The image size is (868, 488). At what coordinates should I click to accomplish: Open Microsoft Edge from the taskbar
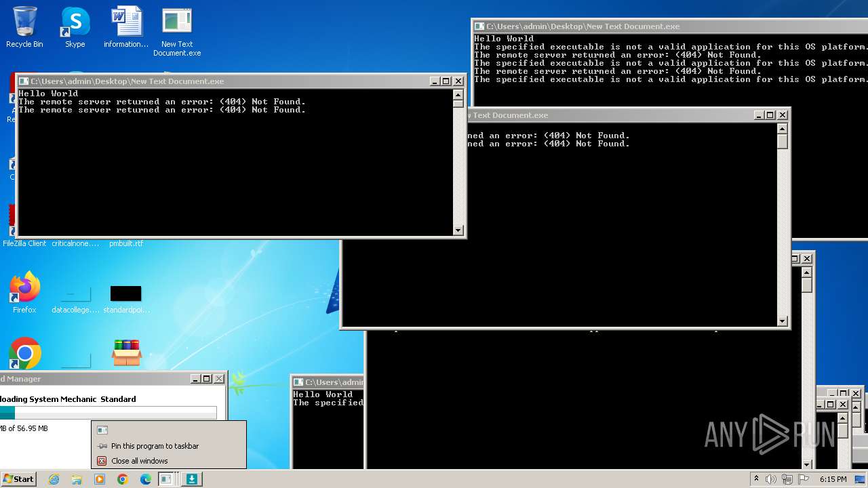(x=146, y=479)
